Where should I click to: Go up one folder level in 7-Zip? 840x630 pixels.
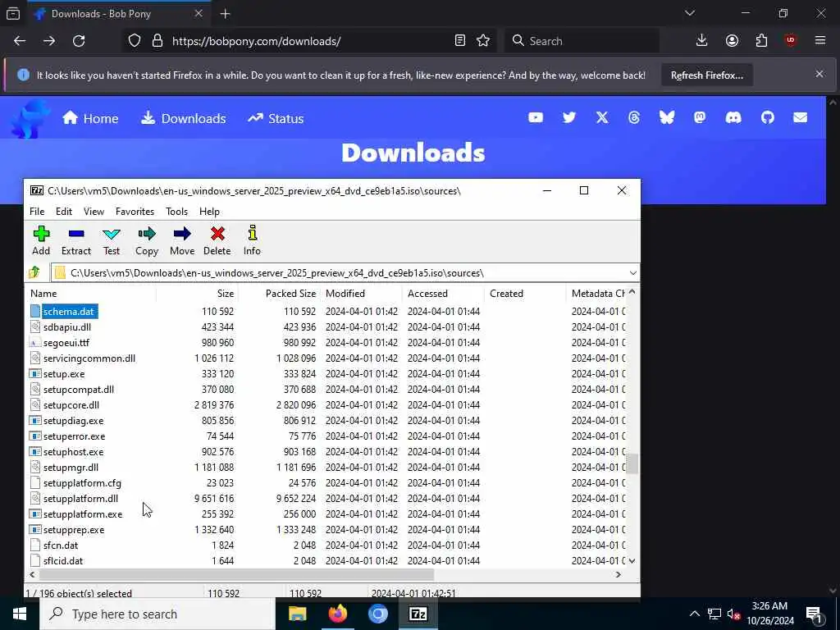pos(34,272)
